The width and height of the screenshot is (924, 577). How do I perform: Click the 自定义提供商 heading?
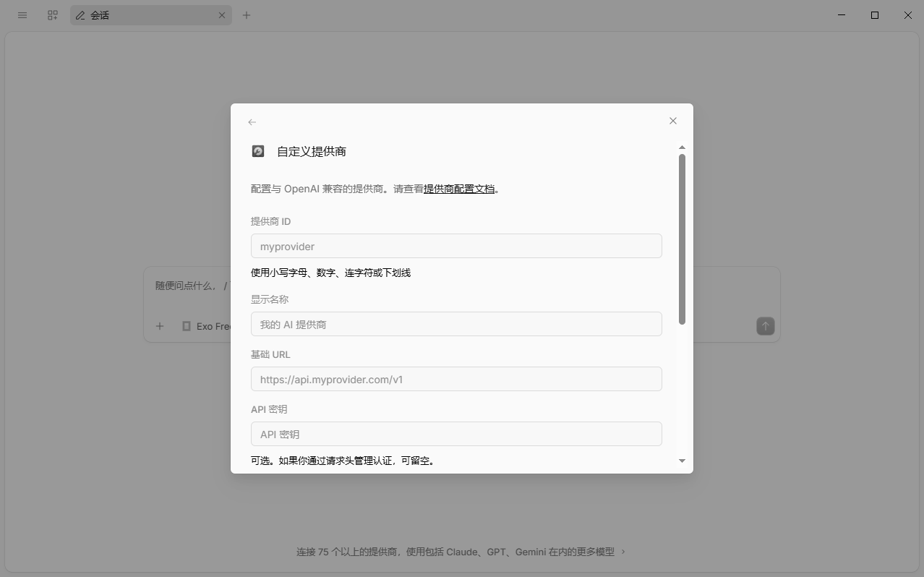(312, 151)
